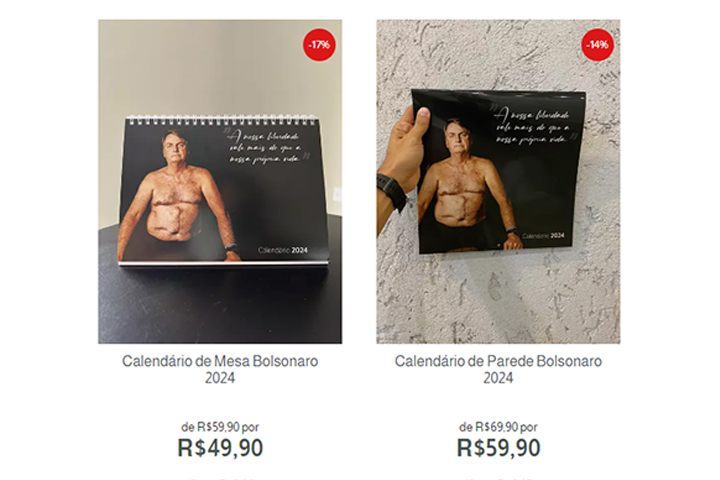Click the R$59,90 sale price
This screenshot has width=720, height=480.
(498, 448)
